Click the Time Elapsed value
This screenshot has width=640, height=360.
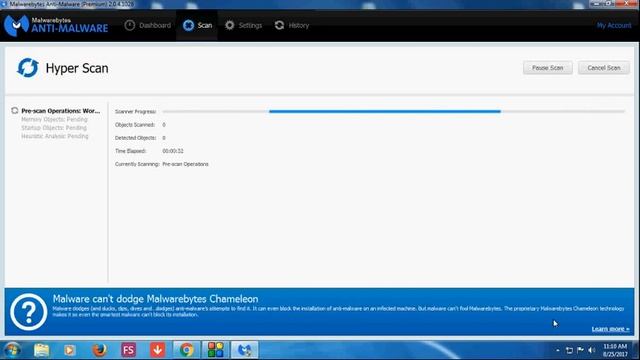point(173,151)
